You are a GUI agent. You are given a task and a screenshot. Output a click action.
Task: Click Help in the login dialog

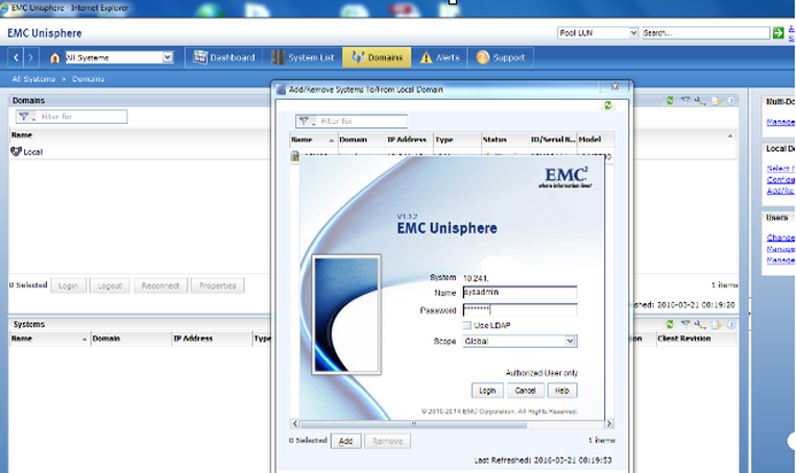(x=562, y=390)
